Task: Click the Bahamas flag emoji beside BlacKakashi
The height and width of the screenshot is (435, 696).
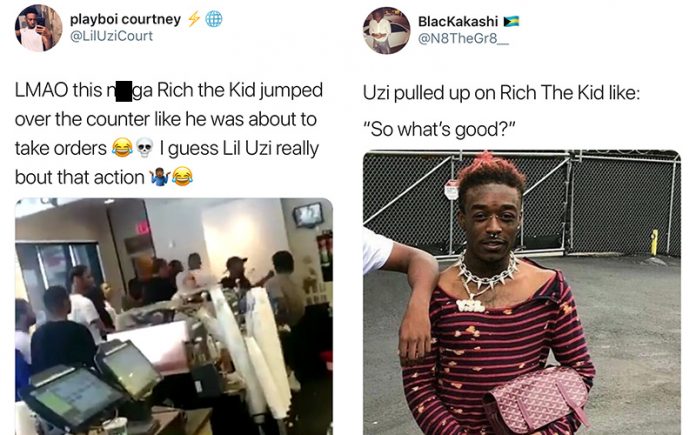Action: point(511,21)
